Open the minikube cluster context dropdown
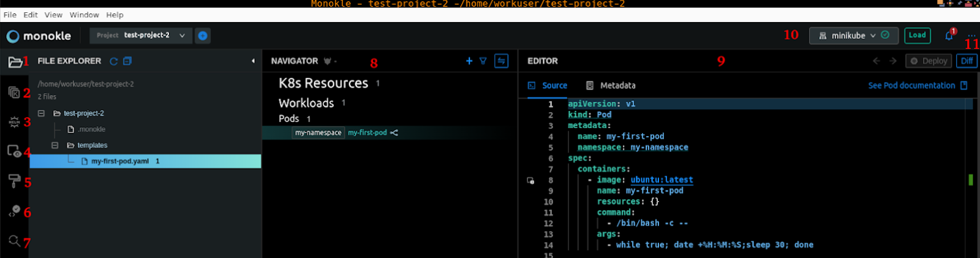This screenshot has height=258, width=980. click(x=853, y=36)
